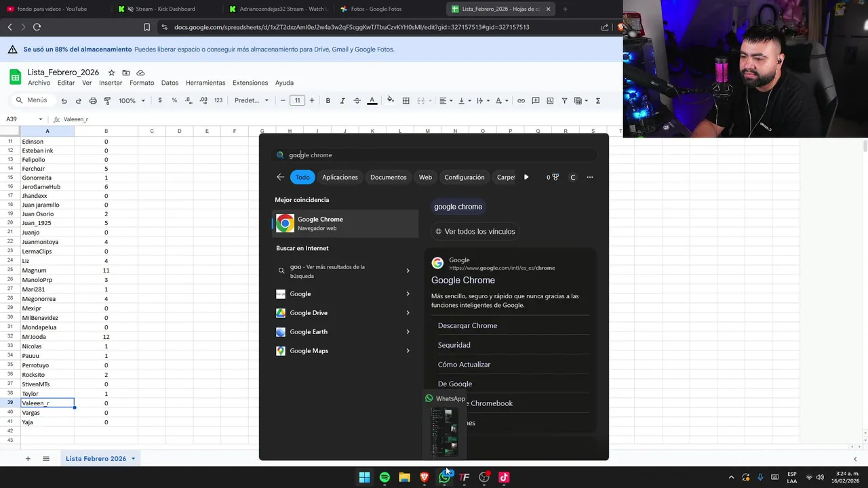Click Ver todos los vínculos
Image resolution: width=868 pixels, height=488 pixels.
tap(475, 231)
